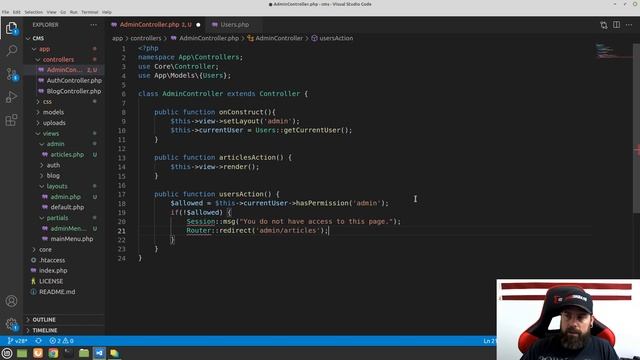Viewport: 640px width, 360px height.
Task: Click the Open Changes icon in editor toolbar
Action: pos(604,25)
